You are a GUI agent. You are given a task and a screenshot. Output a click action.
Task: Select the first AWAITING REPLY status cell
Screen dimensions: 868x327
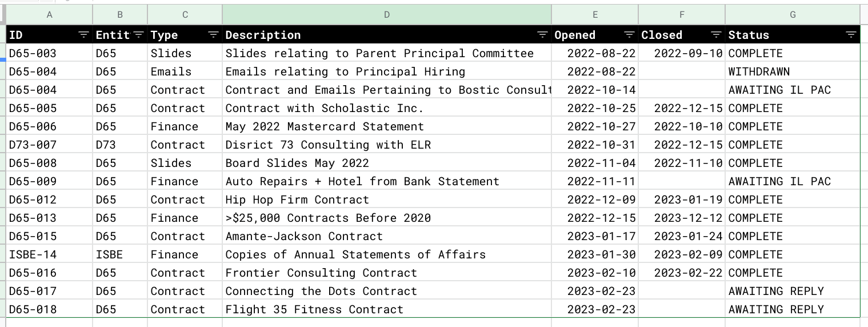(x=793, y=291)
